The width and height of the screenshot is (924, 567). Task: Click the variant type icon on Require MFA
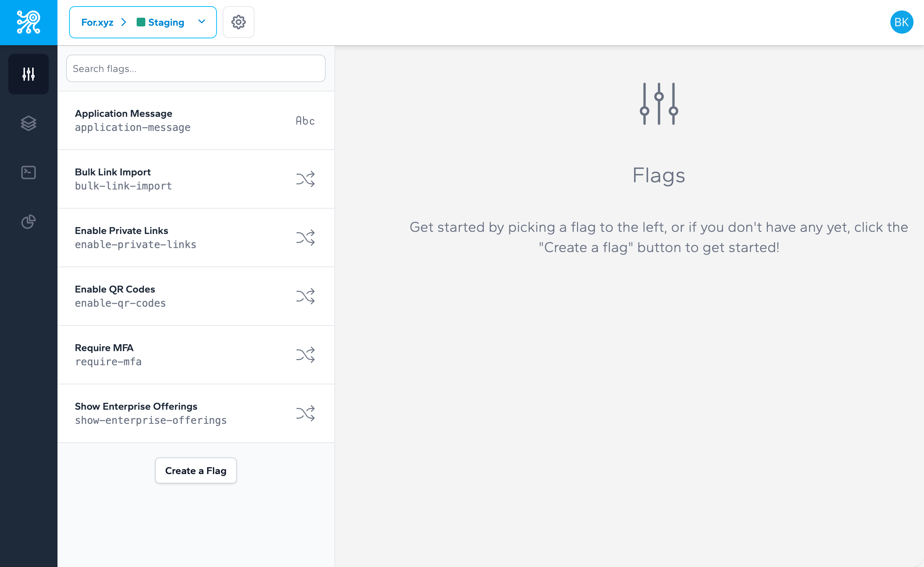[x=304, y=354]
